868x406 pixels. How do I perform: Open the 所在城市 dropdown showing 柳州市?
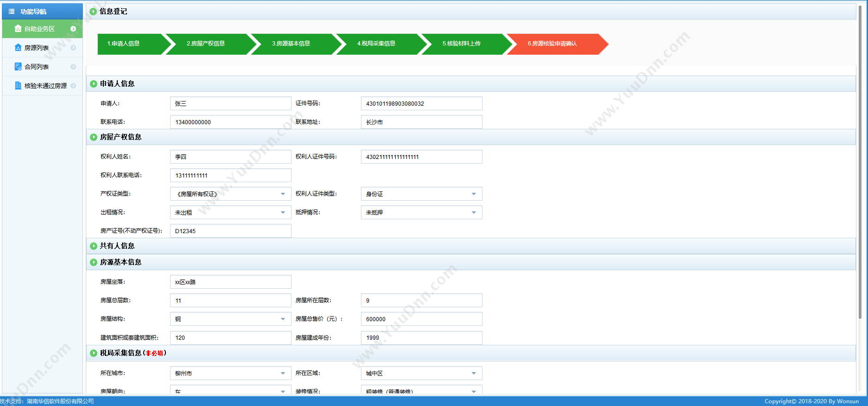(x=231, y=373)
